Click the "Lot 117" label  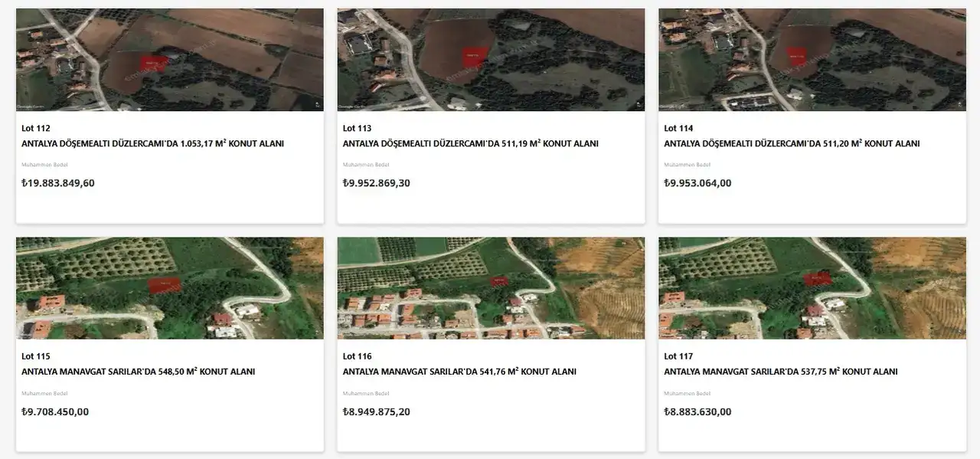pyautogui.click(x=678, y=357)
